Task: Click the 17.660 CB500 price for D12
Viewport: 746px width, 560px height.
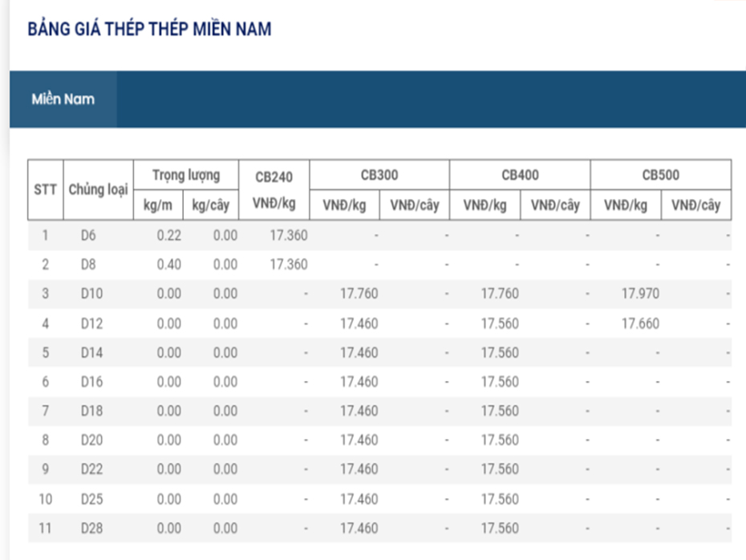Action: click(639, 323)
